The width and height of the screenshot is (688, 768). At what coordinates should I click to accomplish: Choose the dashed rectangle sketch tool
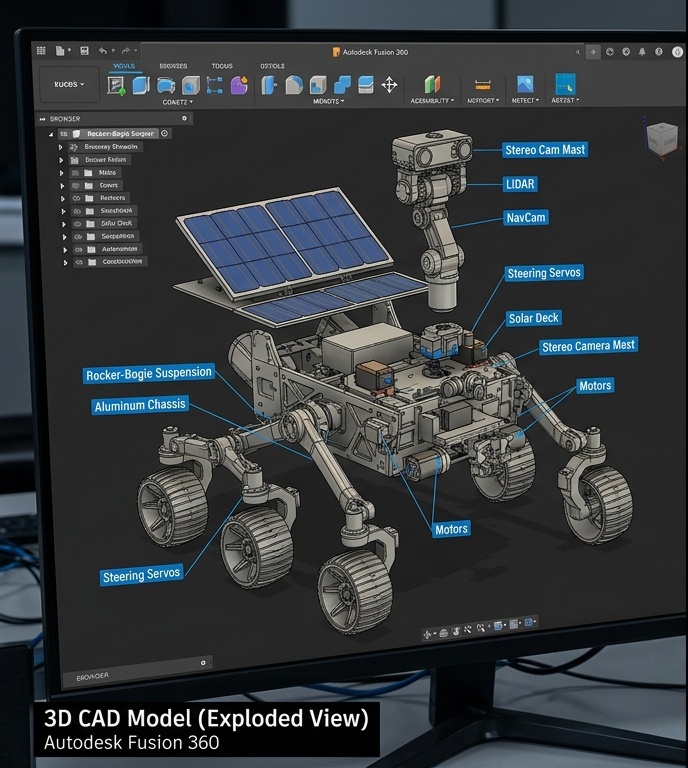[x=214, y=85]
